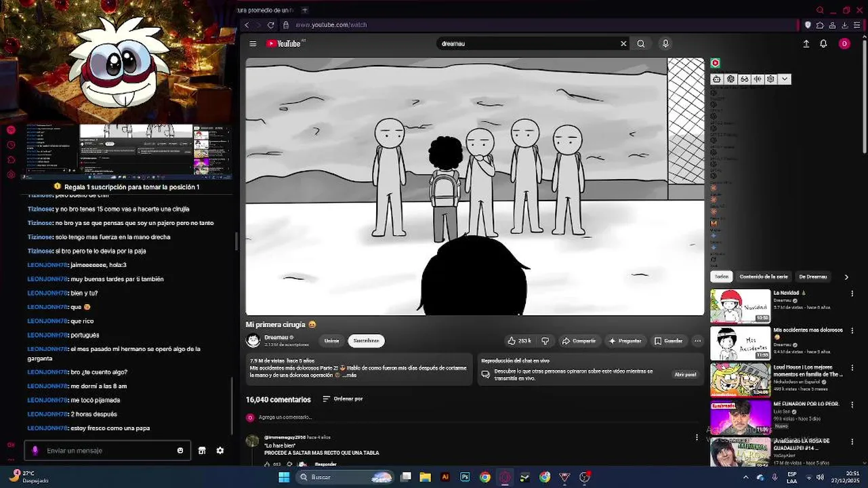Screen dimensions: 868x488
Task: Click the audio waveform extension icon
Action: (x=758, y=79)
